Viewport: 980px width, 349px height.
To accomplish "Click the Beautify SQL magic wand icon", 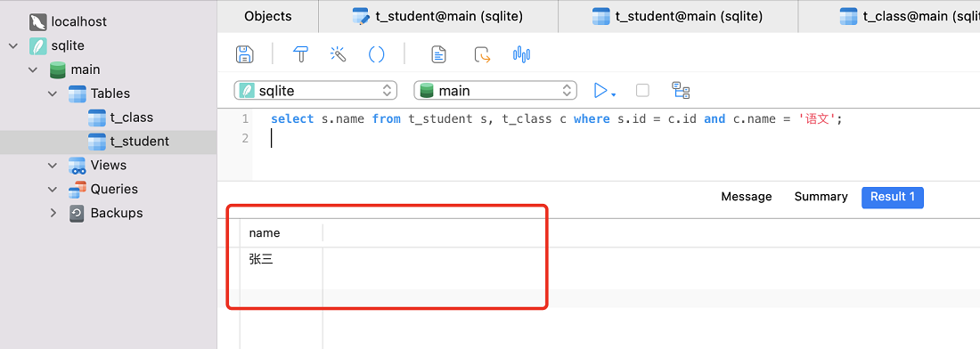I will 339,53.
